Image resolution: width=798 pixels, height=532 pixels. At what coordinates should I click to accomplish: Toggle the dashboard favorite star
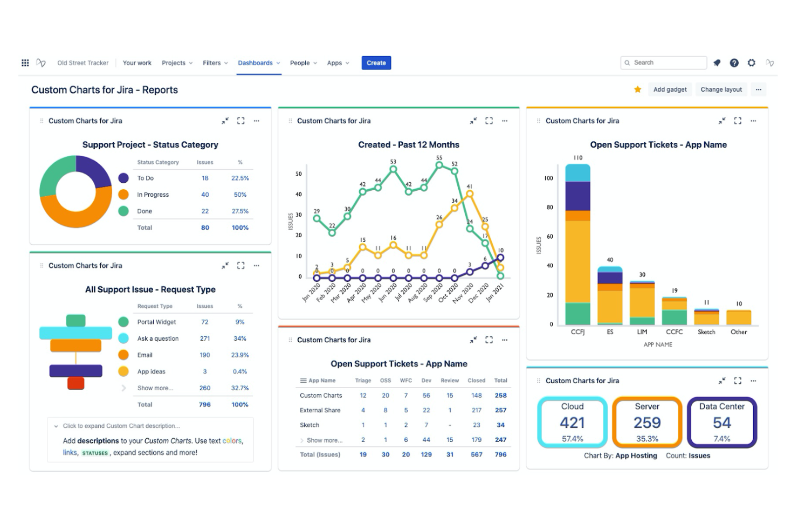click(637, 89)
